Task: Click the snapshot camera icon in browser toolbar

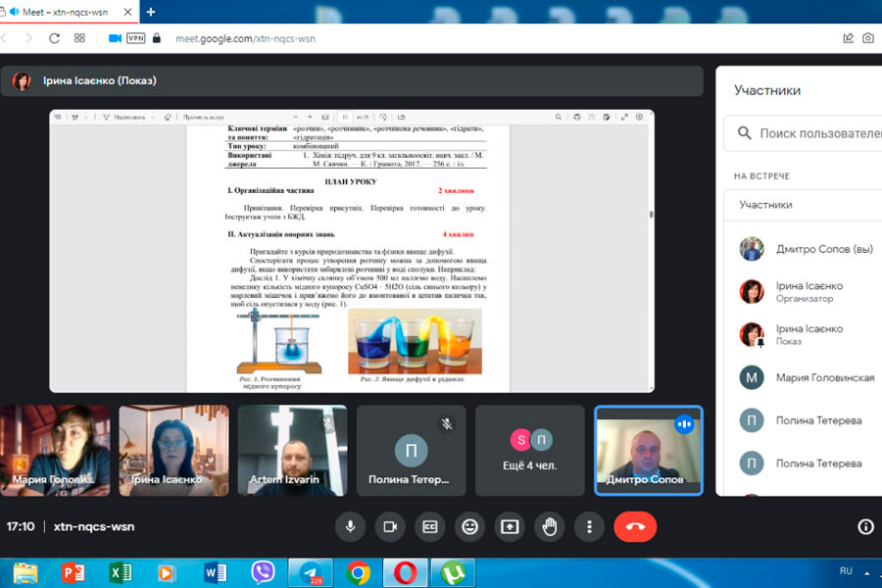Action: (x=868, y=38)
